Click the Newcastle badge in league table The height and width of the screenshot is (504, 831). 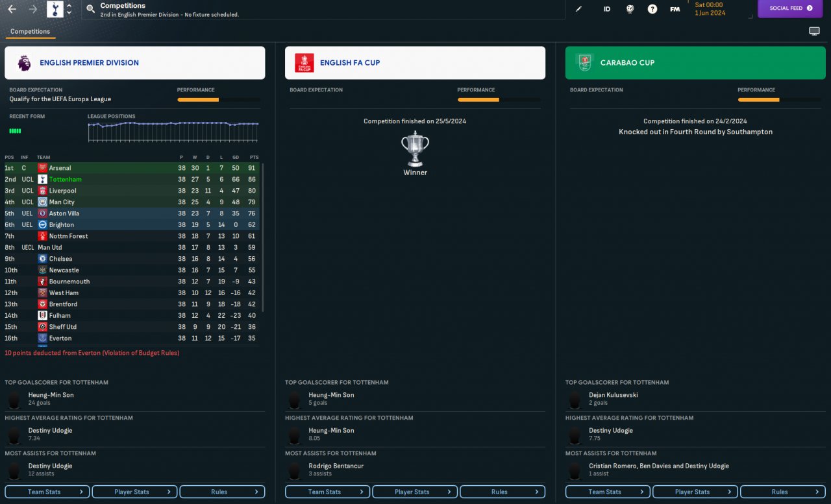(x=42, y=270)
